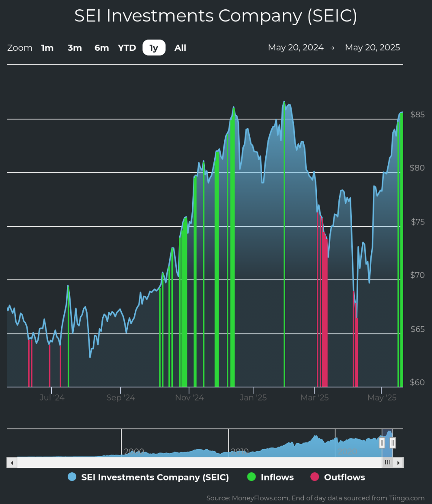The width and height of the screenshot is (432, 504).
Task: Edit the start date May 20, 2024
Action: [296, 47]
